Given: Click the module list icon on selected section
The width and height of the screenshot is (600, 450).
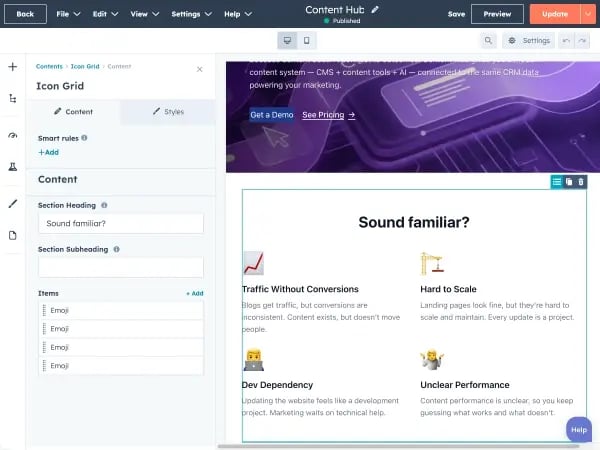Looking at the screenshot, I should 557,182.
